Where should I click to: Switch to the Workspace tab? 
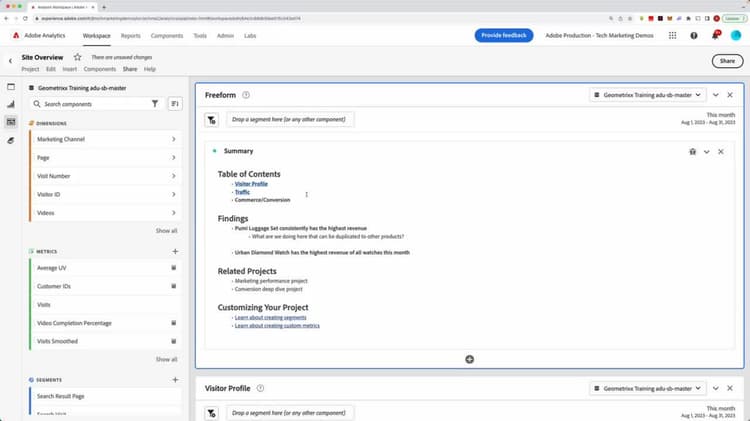coord(97,36)
